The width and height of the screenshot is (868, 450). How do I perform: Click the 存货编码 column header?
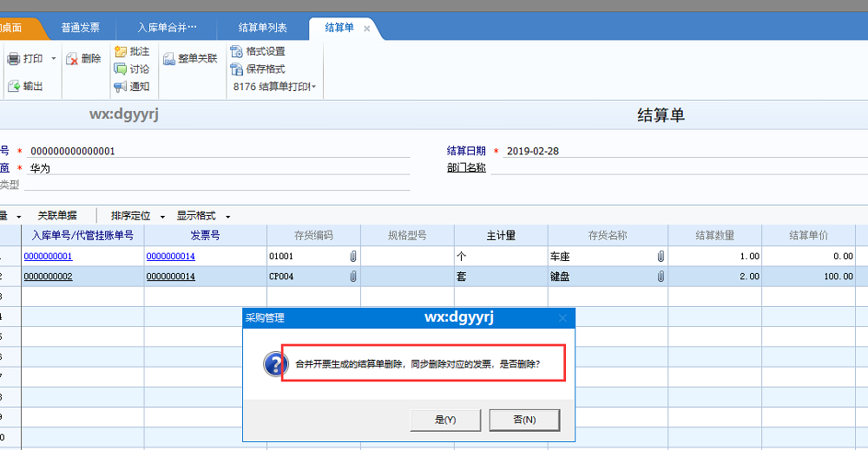tap(314, 236)
